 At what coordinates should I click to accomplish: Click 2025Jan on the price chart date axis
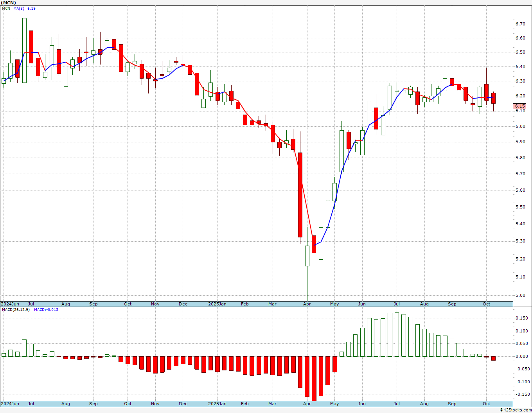217,304
